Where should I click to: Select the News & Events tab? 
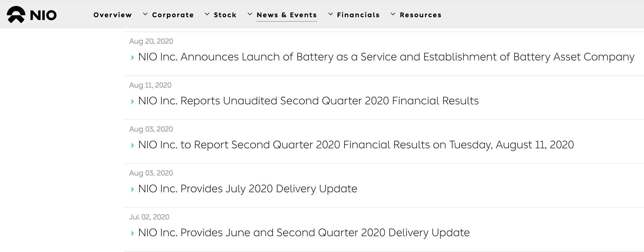point(287,15)
